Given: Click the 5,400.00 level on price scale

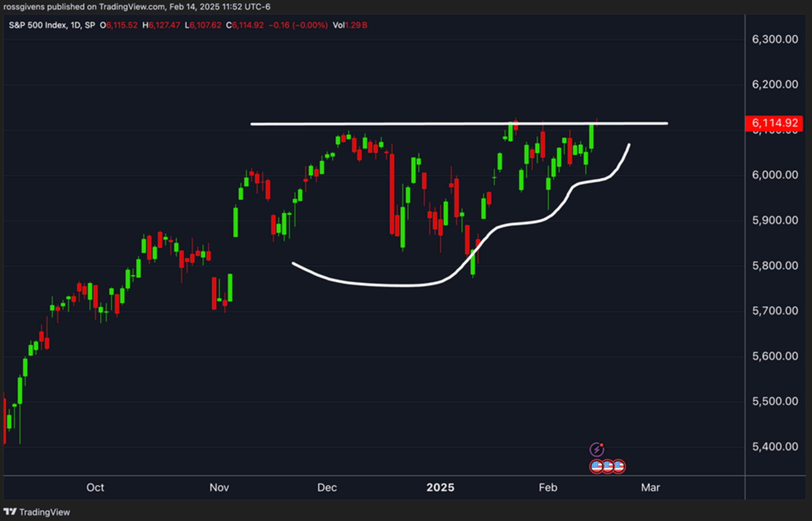Looking at the screenshot, I should coord(775,447).
